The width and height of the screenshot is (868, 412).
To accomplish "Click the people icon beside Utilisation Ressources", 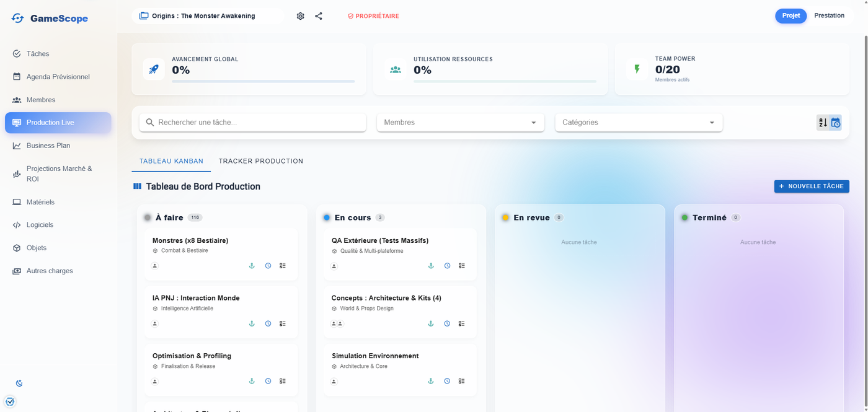I will pyautogui.click(x=396, y=69).
